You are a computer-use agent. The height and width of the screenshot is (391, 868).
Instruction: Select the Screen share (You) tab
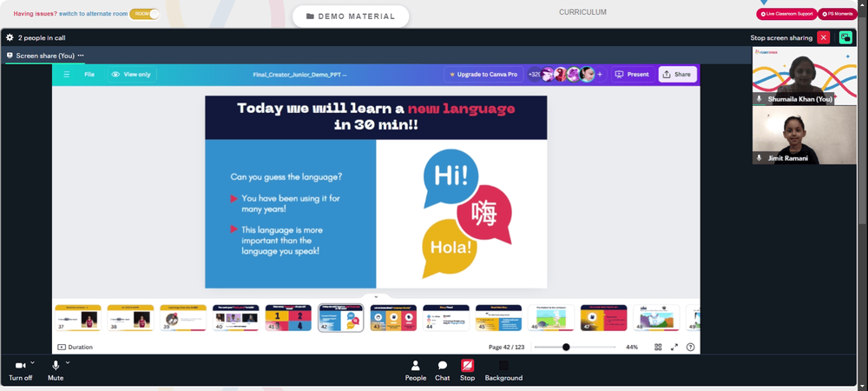click(44, 56)
